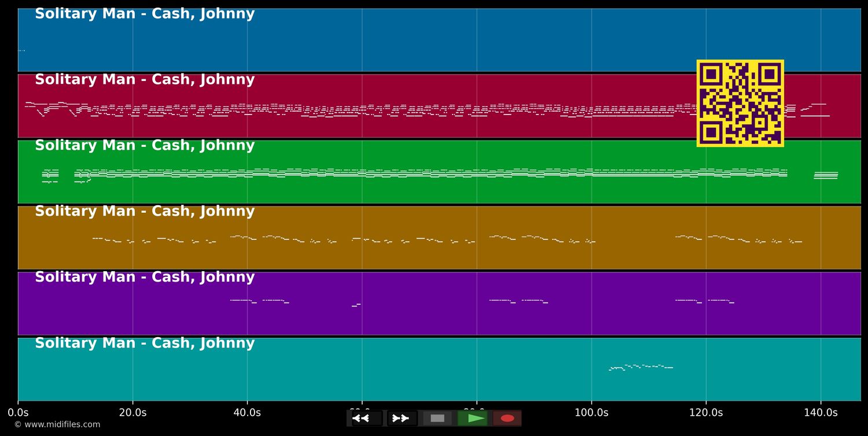Click the 40.0s time axis label

[247, 412]
